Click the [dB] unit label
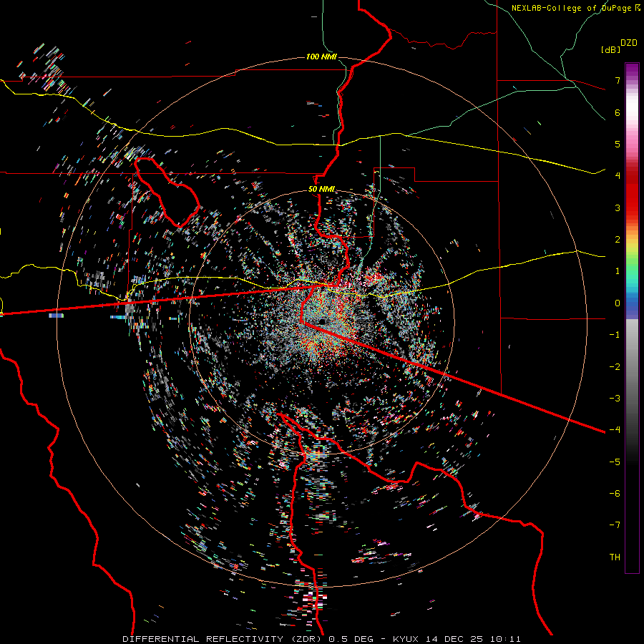Viewport: 644px width, 644px height. pos(610,49)
